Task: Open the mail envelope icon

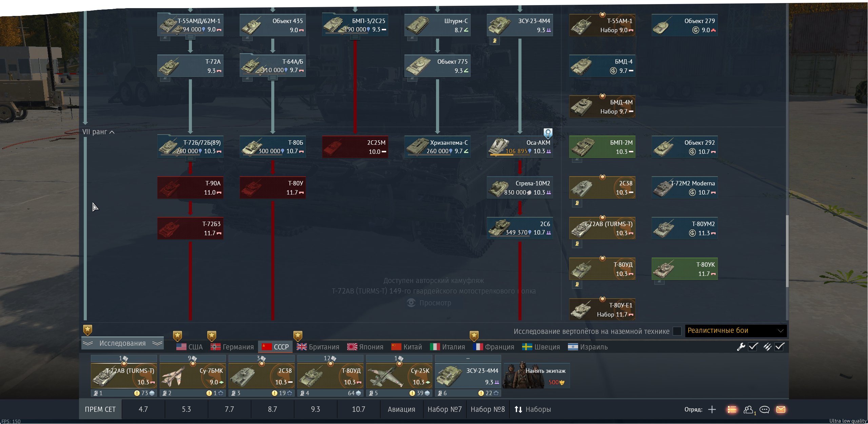Action: 781,410
